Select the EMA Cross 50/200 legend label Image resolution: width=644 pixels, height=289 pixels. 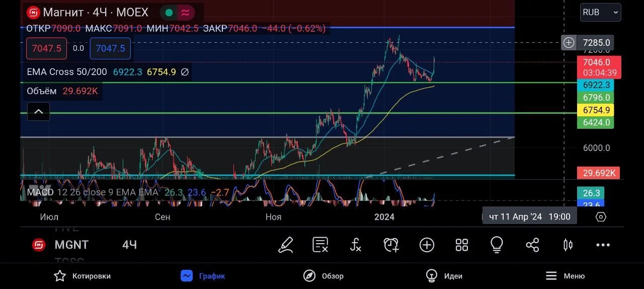pyautogui.click(x=67, y=72)
